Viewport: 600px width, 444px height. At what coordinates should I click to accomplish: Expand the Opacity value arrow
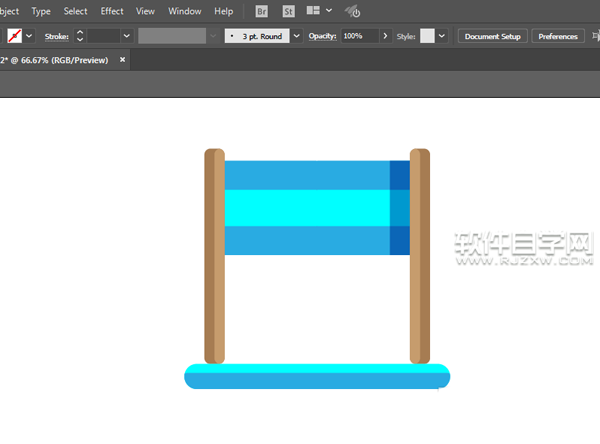pos(384,36)
